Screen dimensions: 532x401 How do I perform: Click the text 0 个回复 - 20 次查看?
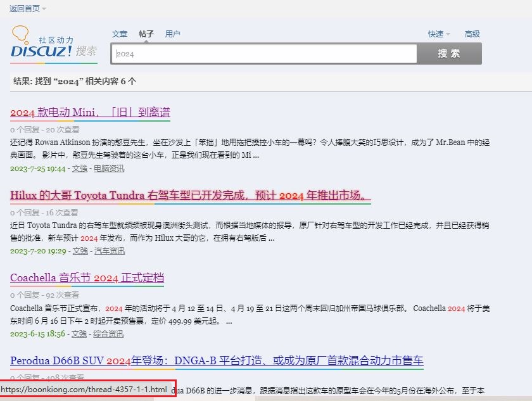click(45, 130)
